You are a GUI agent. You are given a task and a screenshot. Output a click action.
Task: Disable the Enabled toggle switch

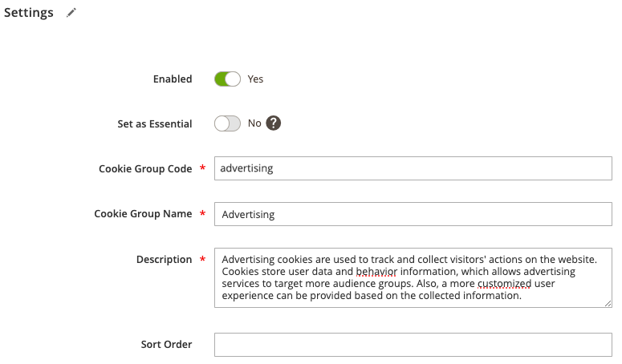pyautogui.click(x=227, y=79)
